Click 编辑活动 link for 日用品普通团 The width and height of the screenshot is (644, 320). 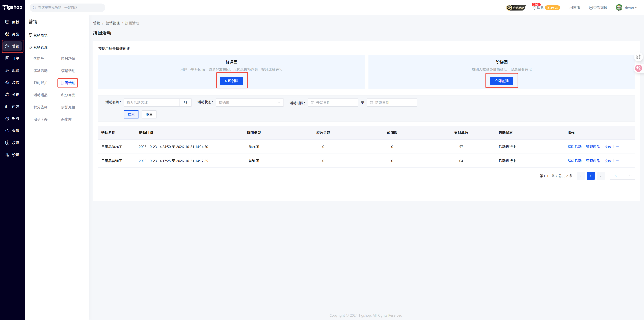point(574,161)
